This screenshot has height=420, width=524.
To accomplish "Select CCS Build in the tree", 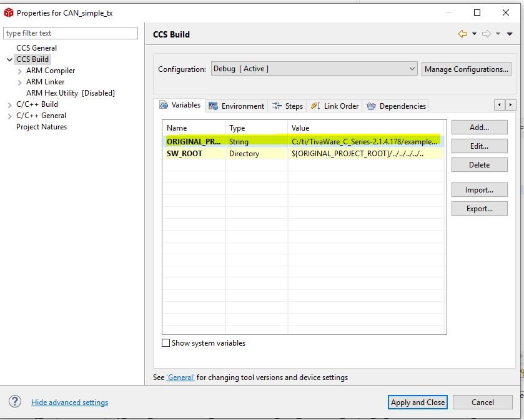I will [32, 59].
